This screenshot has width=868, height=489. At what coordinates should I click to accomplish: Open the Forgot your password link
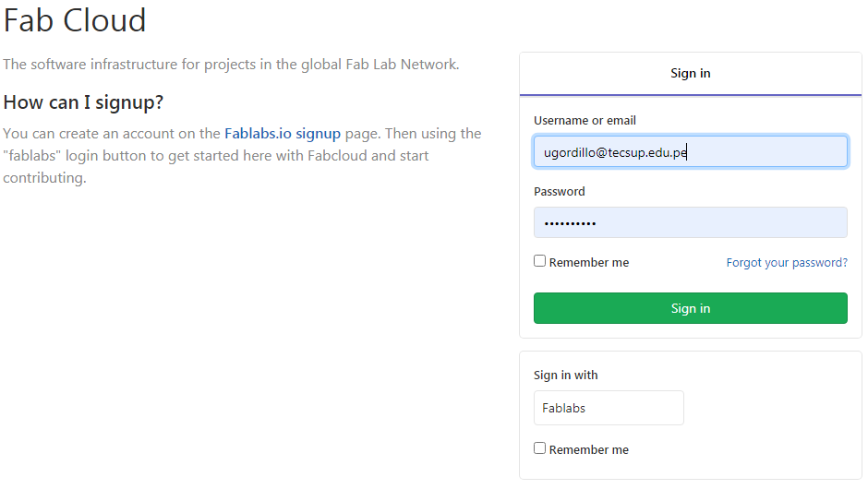point(787,263)
